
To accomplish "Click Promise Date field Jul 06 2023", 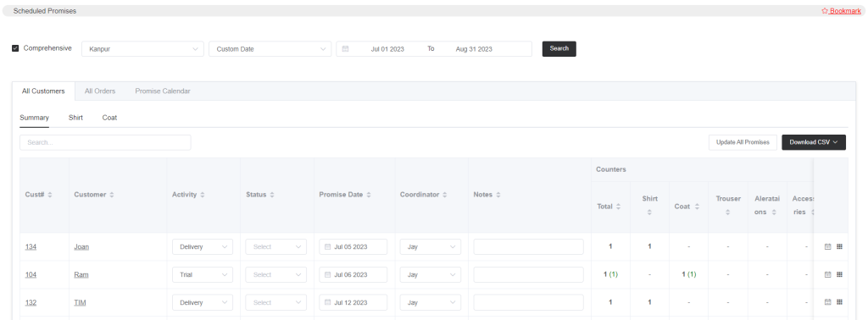I will 353,274.
